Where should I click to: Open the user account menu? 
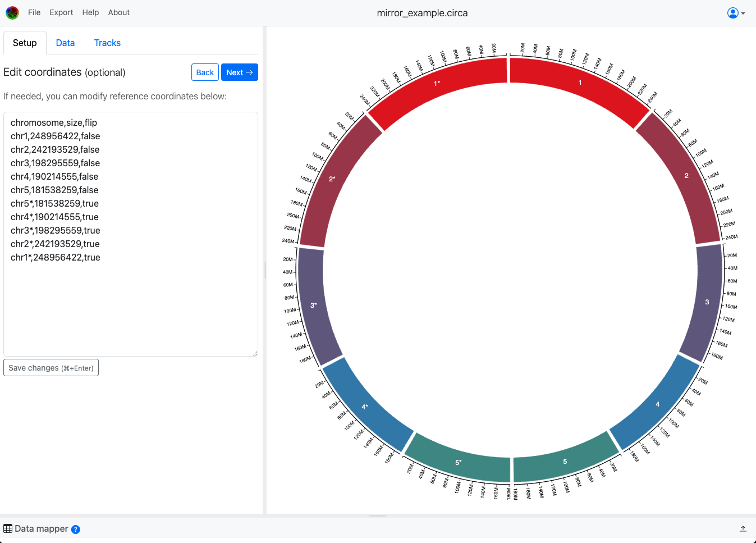[735, 13]
